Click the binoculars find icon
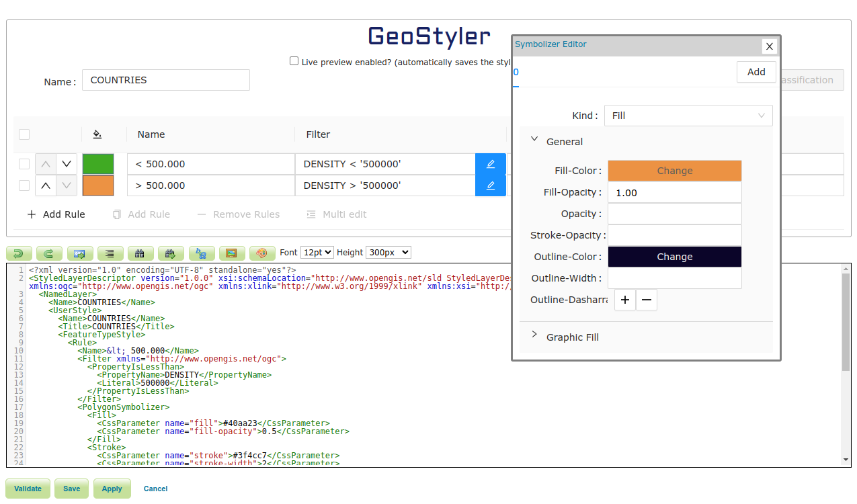 [x=140, y=253]
